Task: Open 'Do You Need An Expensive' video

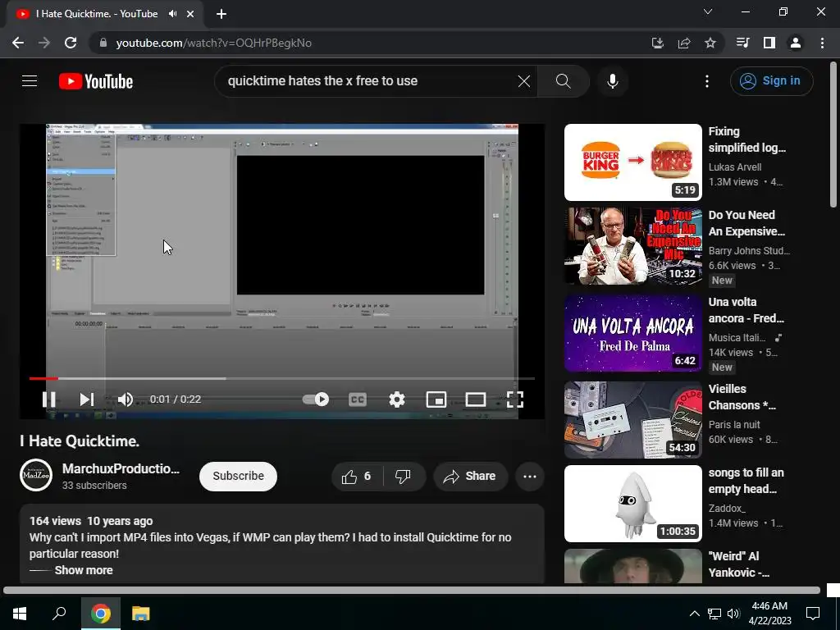Action: tap(746, 223)
